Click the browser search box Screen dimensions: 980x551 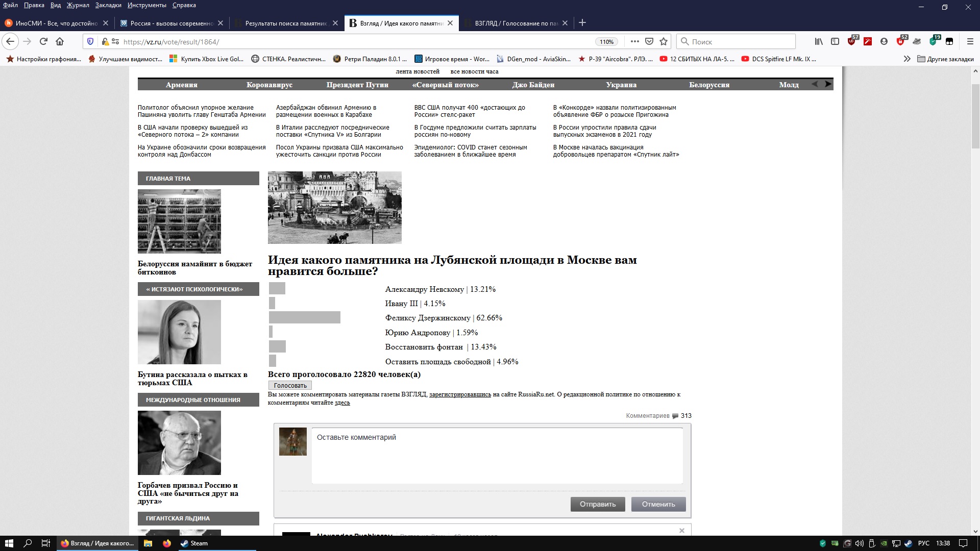coord(736,41)
